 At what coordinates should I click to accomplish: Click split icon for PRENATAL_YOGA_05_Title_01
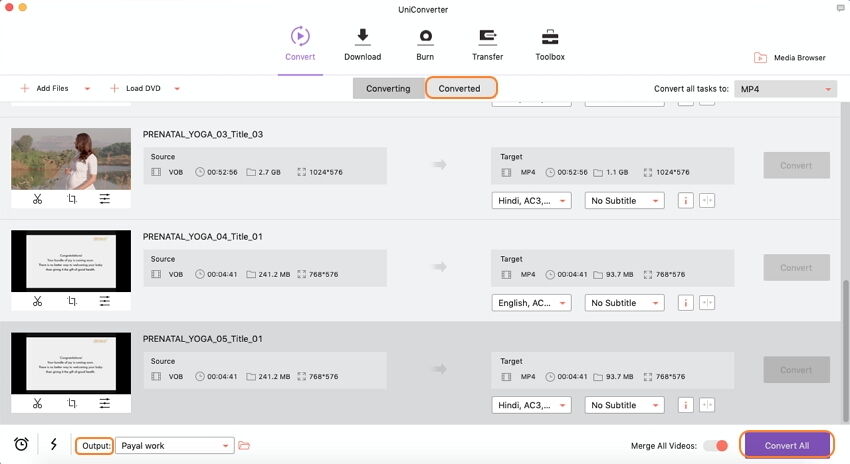pyautogui.click(x=707, y=405)
